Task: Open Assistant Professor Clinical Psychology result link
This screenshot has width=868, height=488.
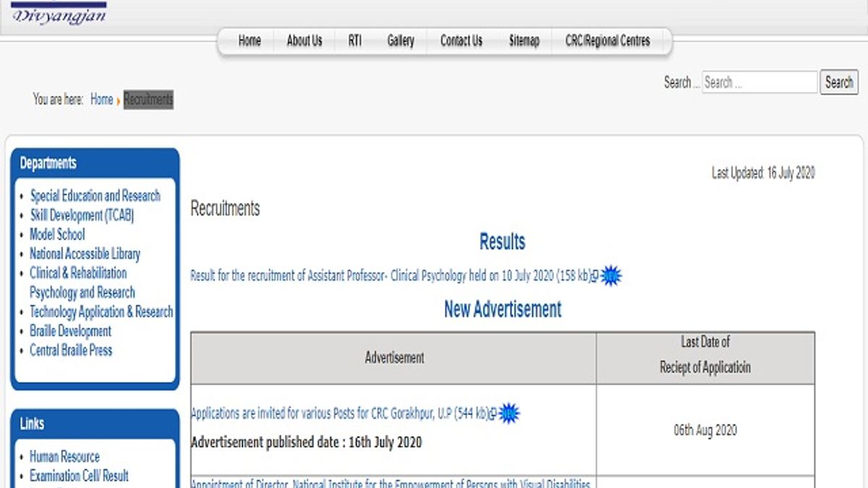Action: (391, 276)
